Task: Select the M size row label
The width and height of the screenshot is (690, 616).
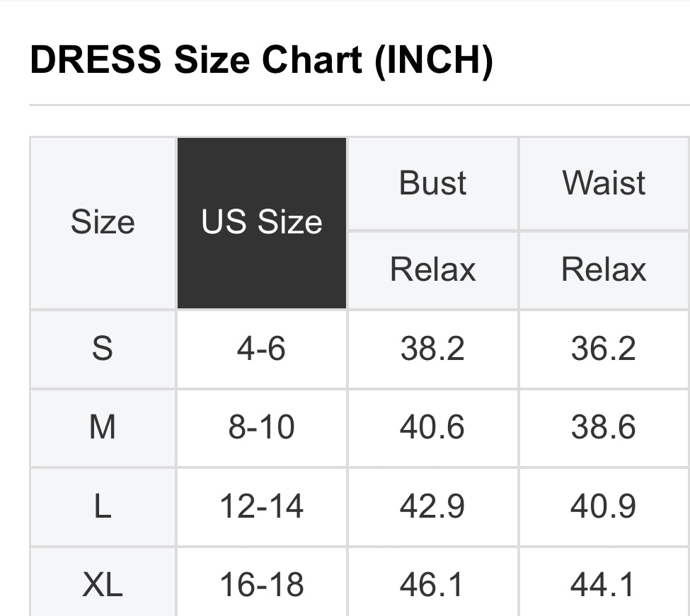Action: click(103, 428)
